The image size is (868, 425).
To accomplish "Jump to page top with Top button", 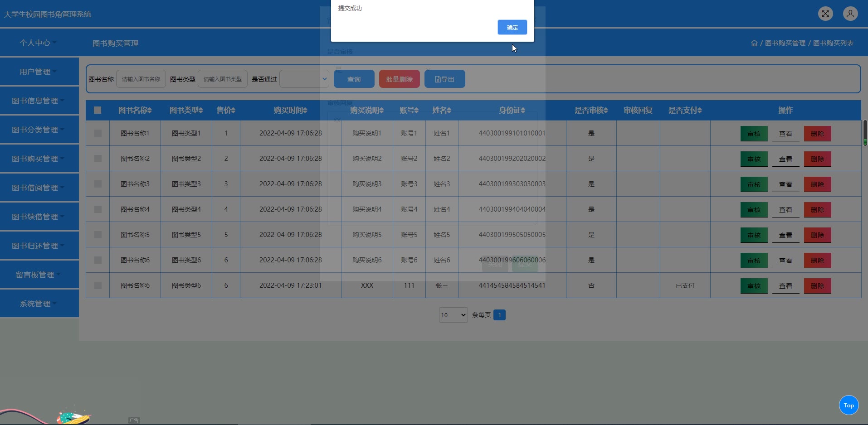I will click(849, 405).
